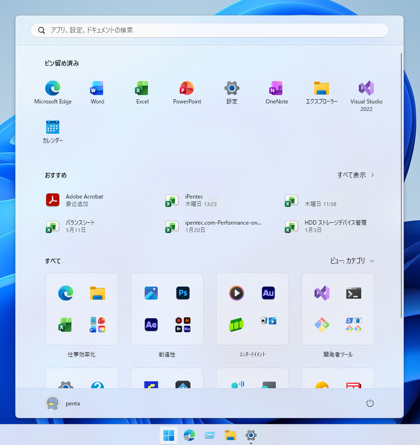Viewport: 420px width, 445px height.
Task: Expand more apps in 創造性 group
Action: coord(183,325)
